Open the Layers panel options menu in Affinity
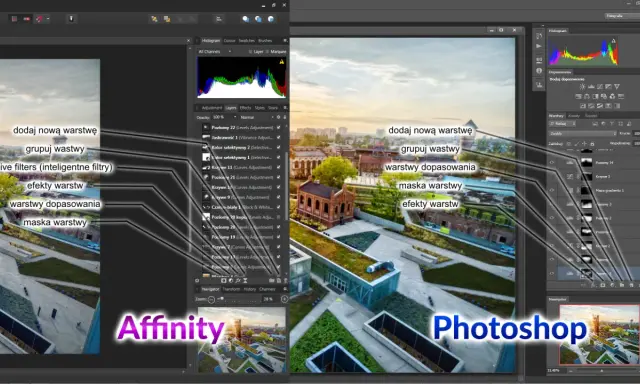 285,108
